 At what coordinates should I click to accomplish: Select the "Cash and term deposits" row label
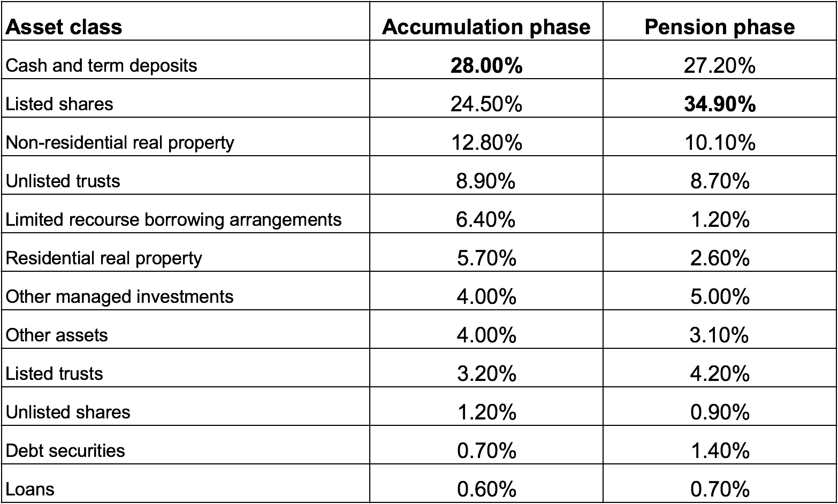101,65
